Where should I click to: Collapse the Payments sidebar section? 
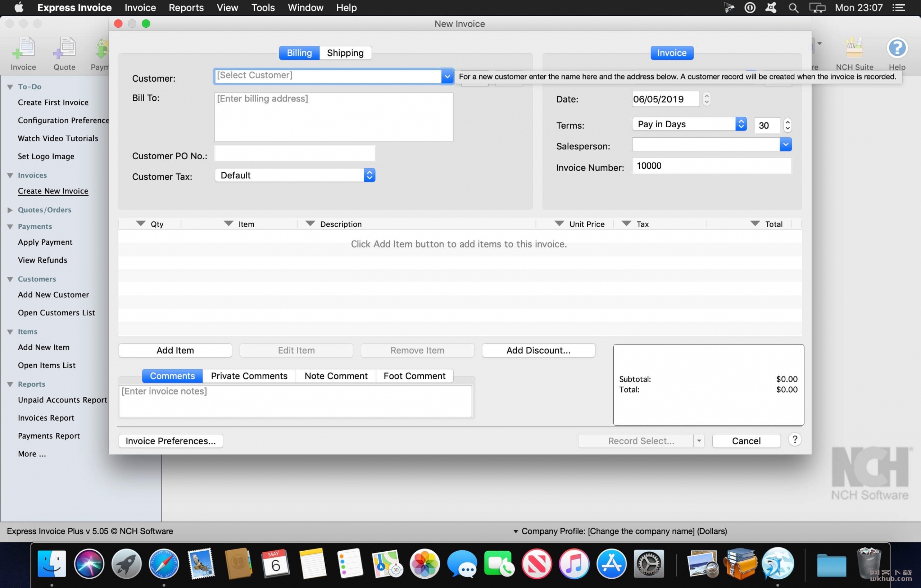10,227
